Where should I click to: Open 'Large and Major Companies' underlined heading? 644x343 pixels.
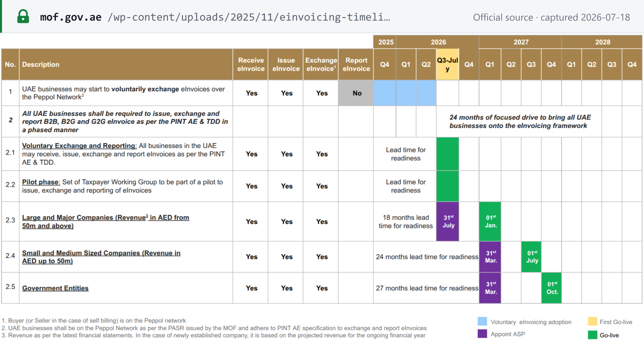[x=106, y=221]
